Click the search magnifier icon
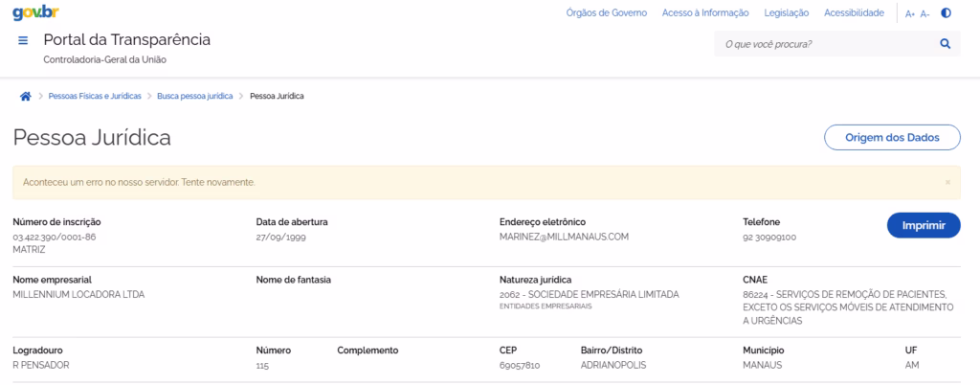 pyautogui.click(x=945, y=44)
